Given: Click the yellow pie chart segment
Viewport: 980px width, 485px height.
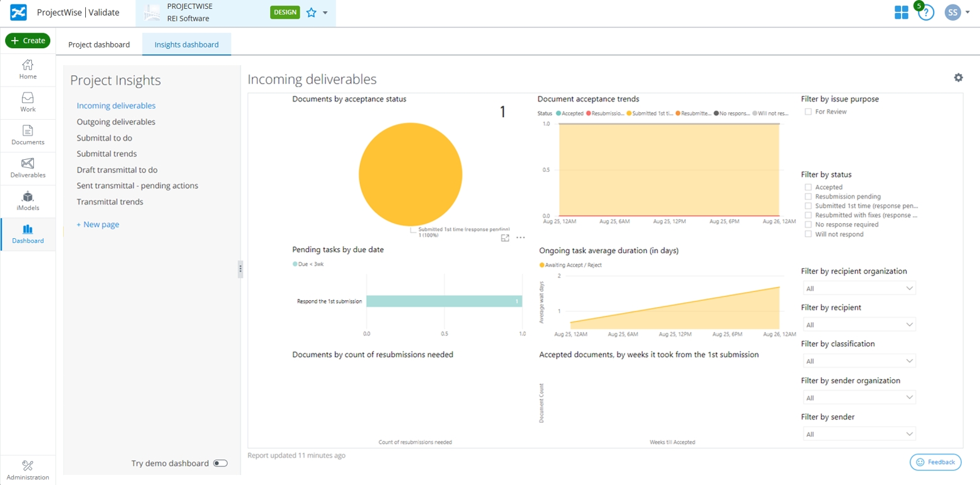Looking at the screenshot, I should pos(410,174).
